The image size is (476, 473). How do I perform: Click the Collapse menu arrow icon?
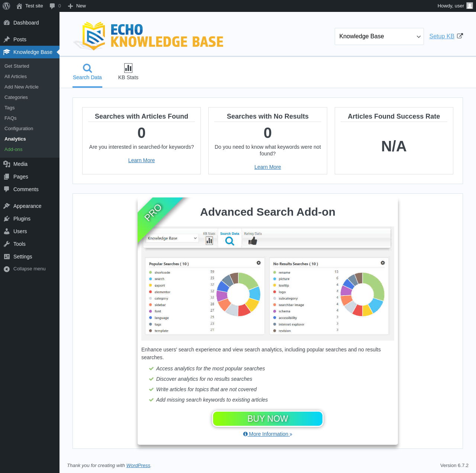tap(7, 269)
